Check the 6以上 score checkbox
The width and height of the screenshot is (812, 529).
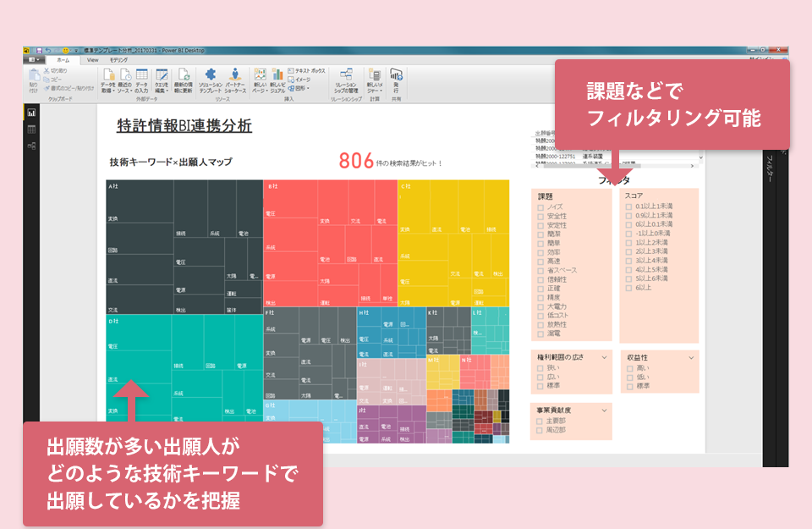click(628, 288)
